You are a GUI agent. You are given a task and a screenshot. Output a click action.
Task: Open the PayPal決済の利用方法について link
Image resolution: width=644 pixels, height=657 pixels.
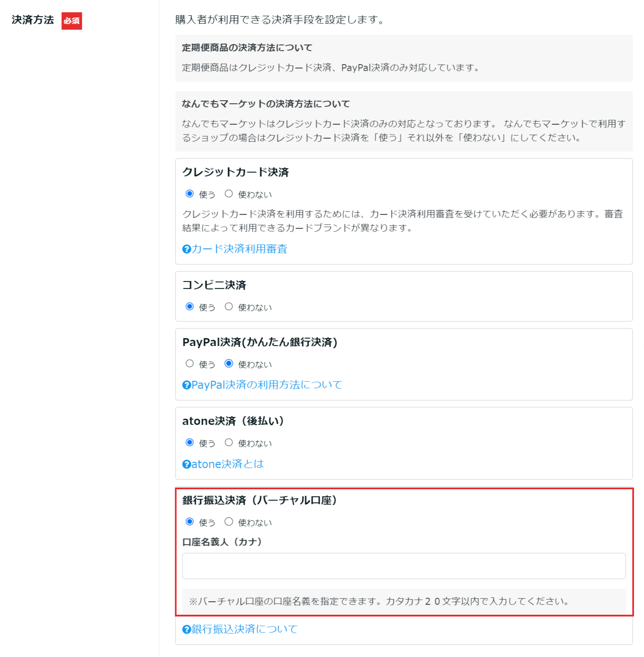pos(267,385)
